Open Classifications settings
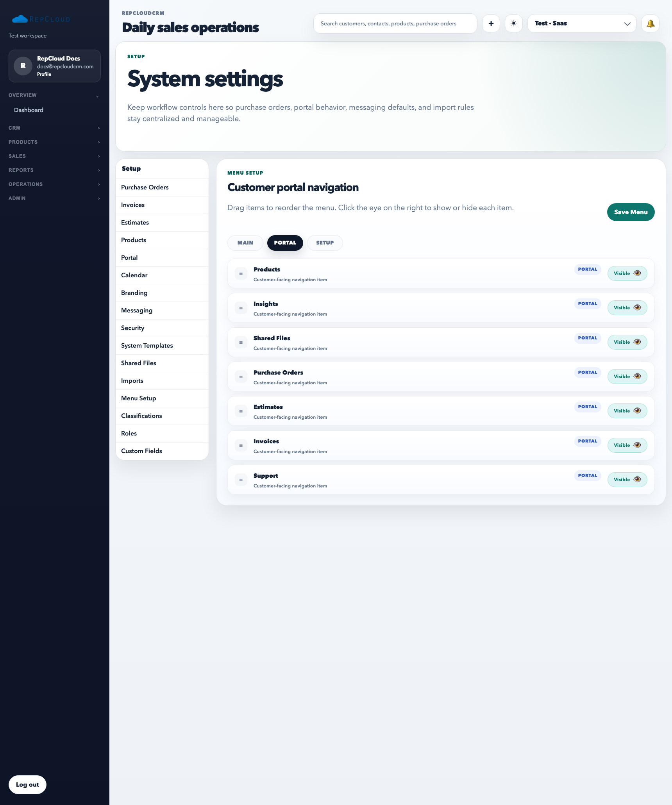 (x=162, y=416)
